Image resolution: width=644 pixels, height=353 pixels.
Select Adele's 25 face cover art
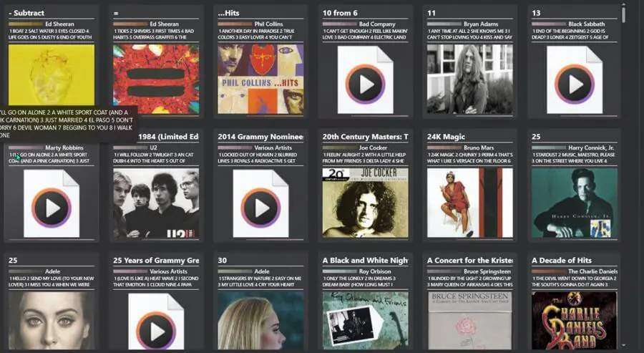(52, 321)
